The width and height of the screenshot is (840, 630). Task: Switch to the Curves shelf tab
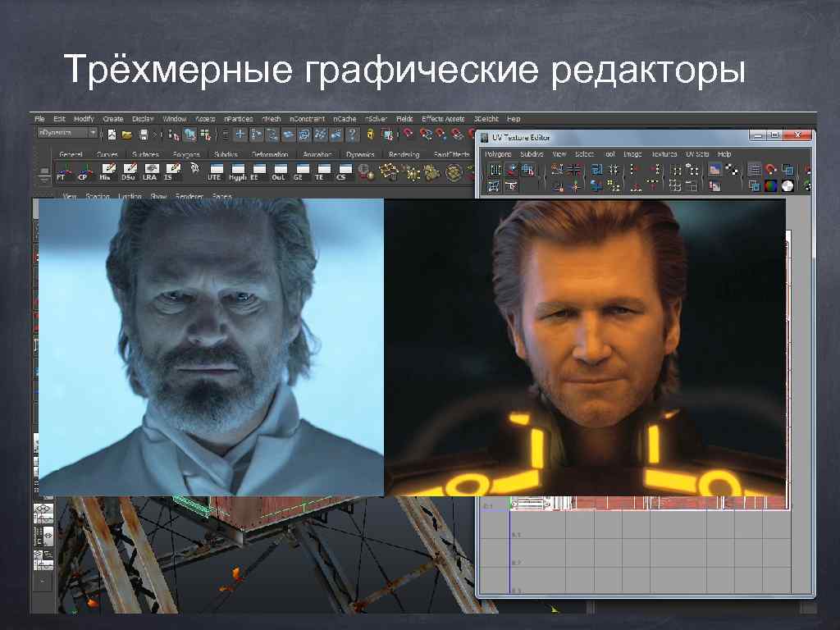(107, 154)
